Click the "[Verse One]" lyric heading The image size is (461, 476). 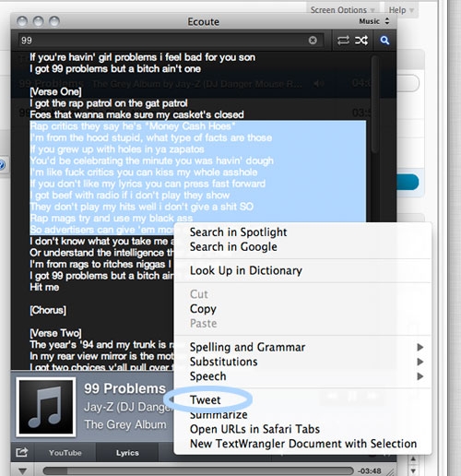[55, 91]
